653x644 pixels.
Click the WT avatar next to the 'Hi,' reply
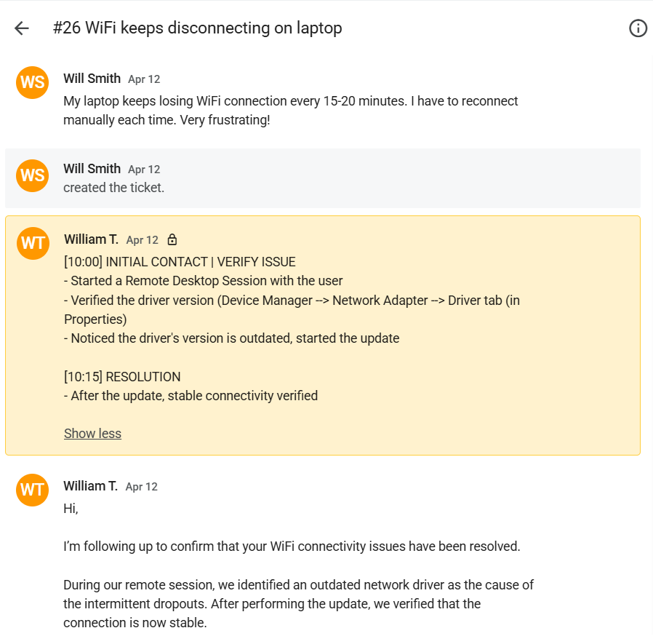(x=33, y=490)
